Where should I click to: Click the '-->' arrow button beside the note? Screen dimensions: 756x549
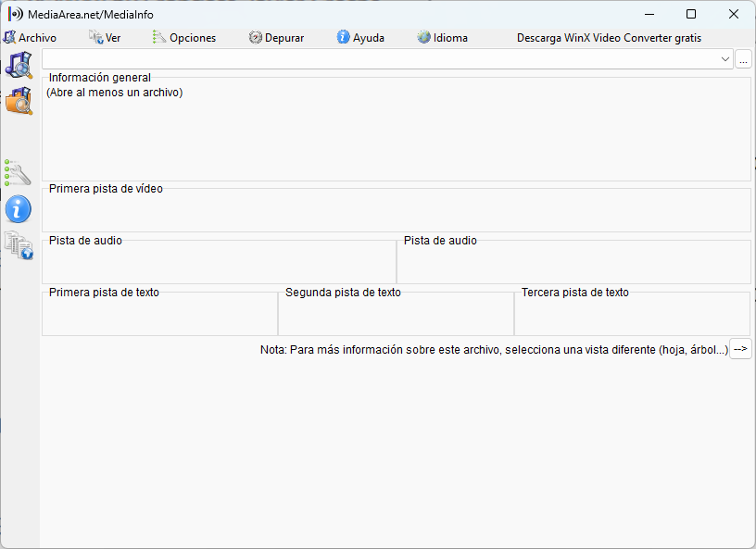tap(740, 349)
